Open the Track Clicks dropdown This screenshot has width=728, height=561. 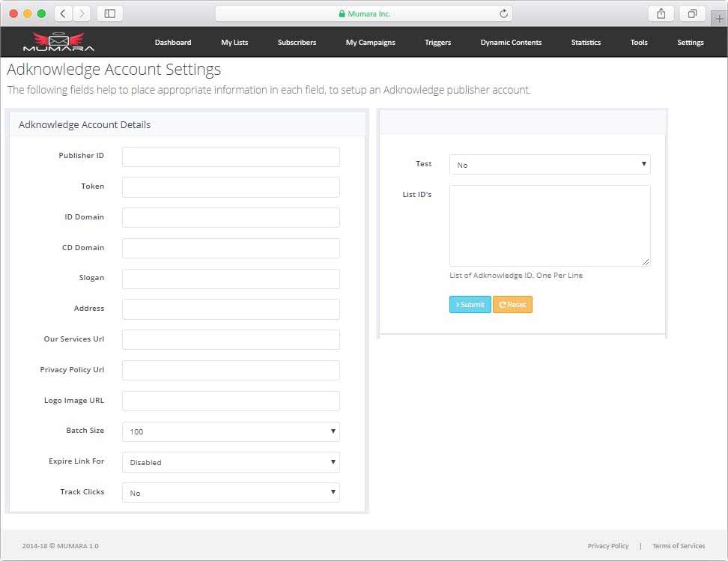(x=230, y=492)
